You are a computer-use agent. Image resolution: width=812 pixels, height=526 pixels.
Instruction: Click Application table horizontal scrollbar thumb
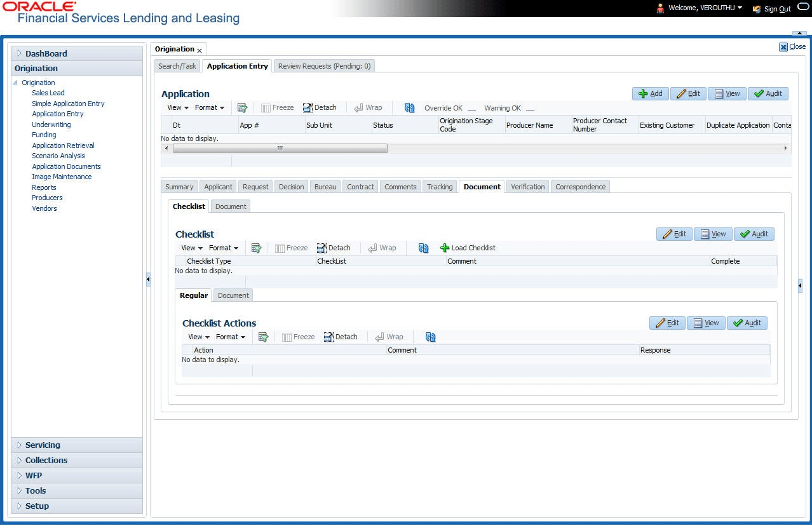coord(280,148)
